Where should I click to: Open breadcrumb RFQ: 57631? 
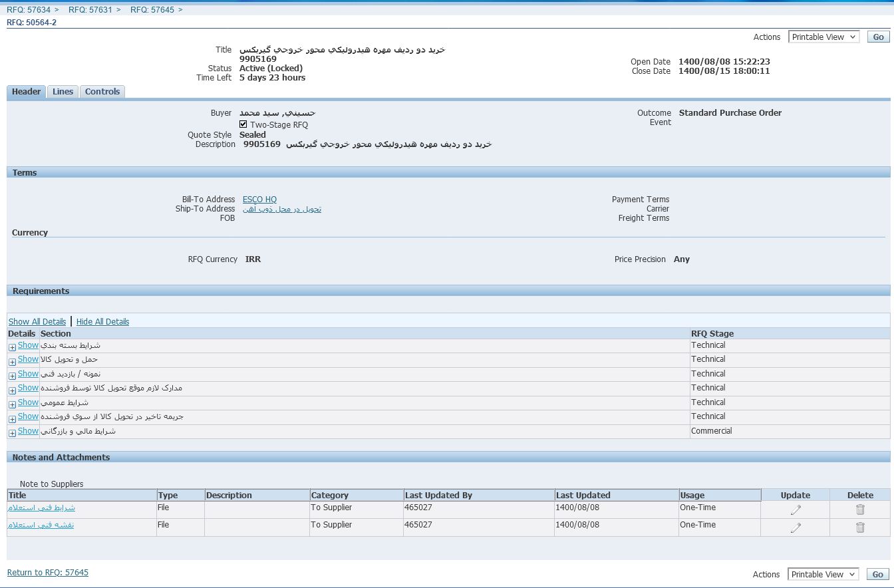(x=90, y=9)
